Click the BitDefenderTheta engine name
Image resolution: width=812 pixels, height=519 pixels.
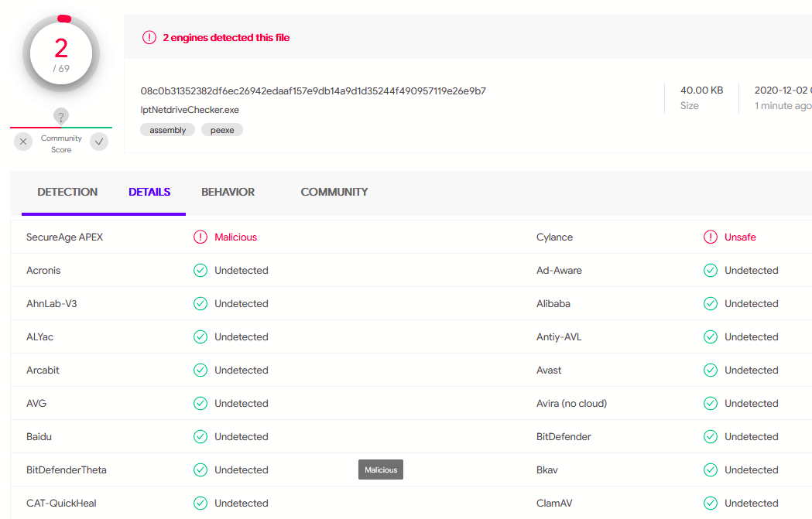[x=67, y=469]
